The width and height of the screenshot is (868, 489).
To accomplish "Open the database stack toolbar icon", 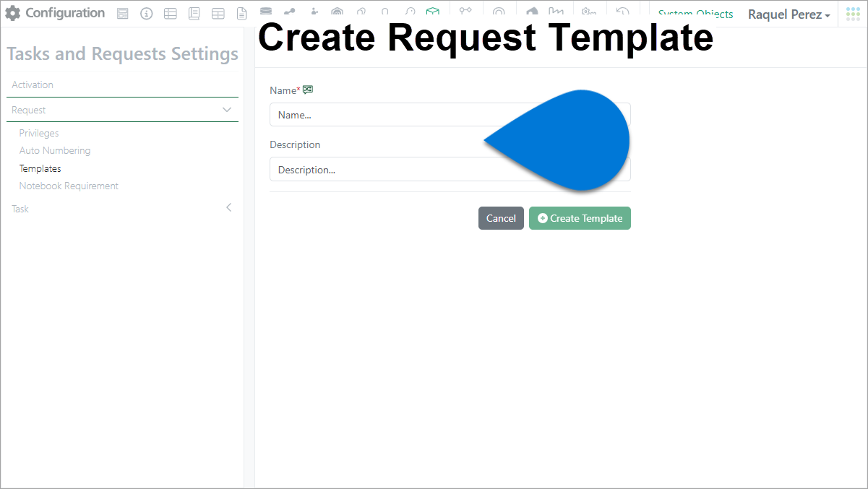I will 266,11.
